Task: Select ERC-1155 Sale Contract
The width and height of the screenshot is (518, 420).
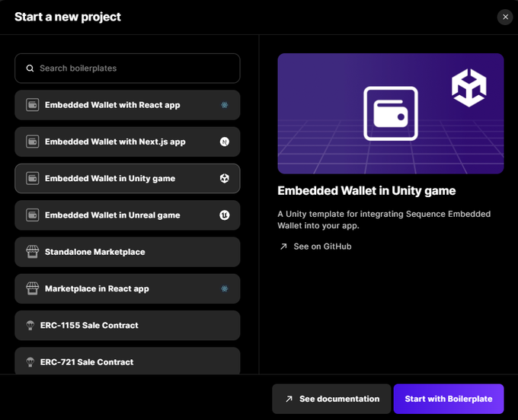Action: [127, 326]
